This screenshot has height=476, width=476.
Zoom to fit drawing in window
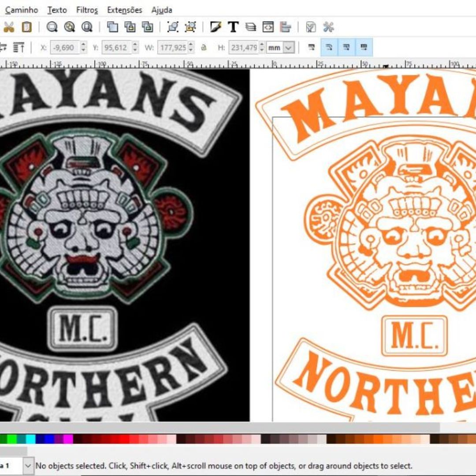point(70,27)
